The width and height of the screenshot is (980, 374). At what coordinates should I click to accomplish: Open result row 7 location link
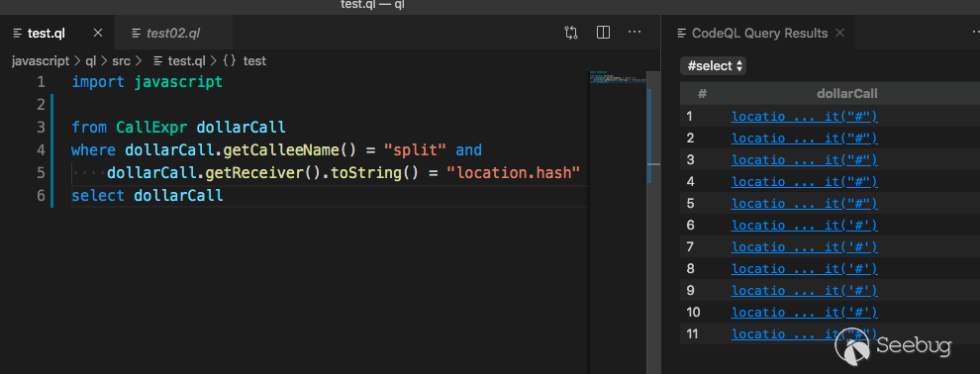pyautogui.click(x=805, y=246)
